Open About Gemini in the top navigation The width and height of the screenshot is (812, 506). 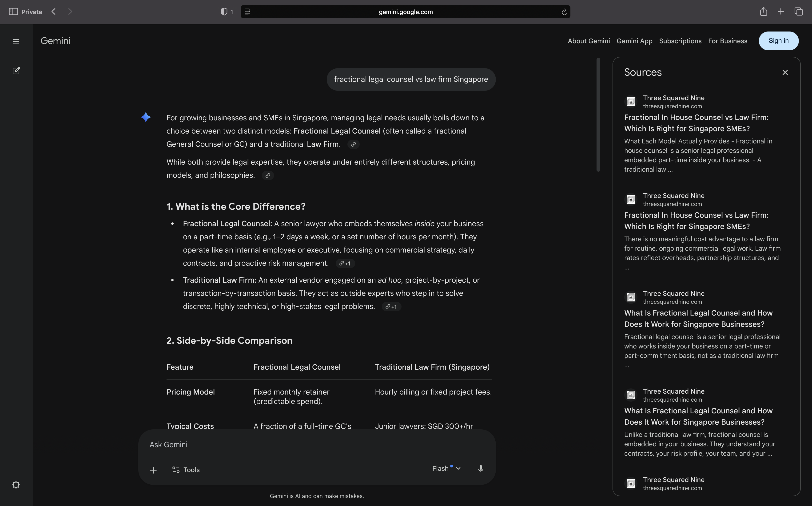(x=589, y=41)
